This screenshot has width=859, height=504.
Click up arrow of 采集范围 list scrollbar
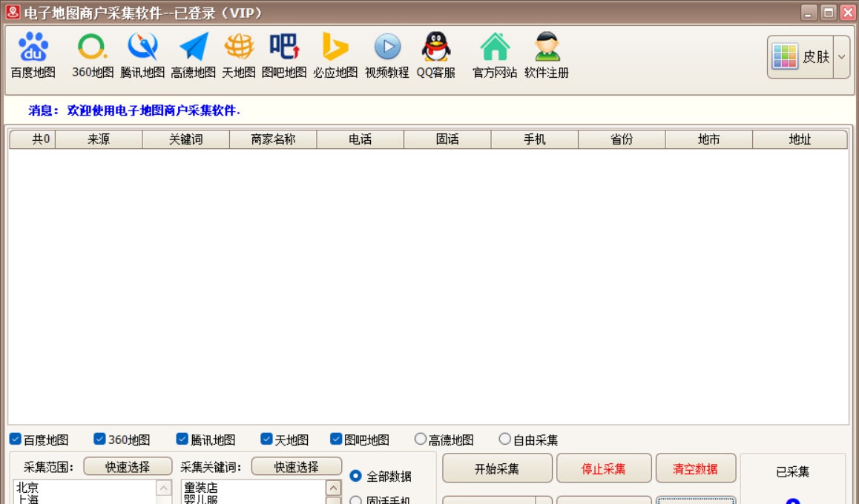pyautogui.click(x=164, y=488)
